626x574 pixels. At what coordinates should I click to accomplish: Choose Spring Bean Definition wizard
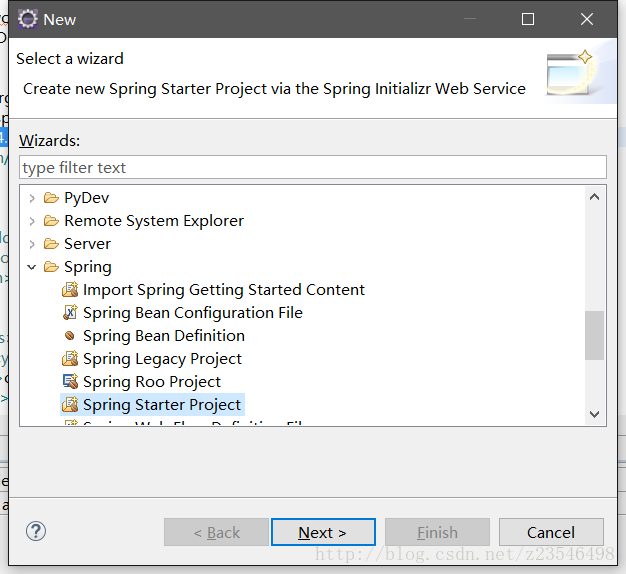point(164,336)
